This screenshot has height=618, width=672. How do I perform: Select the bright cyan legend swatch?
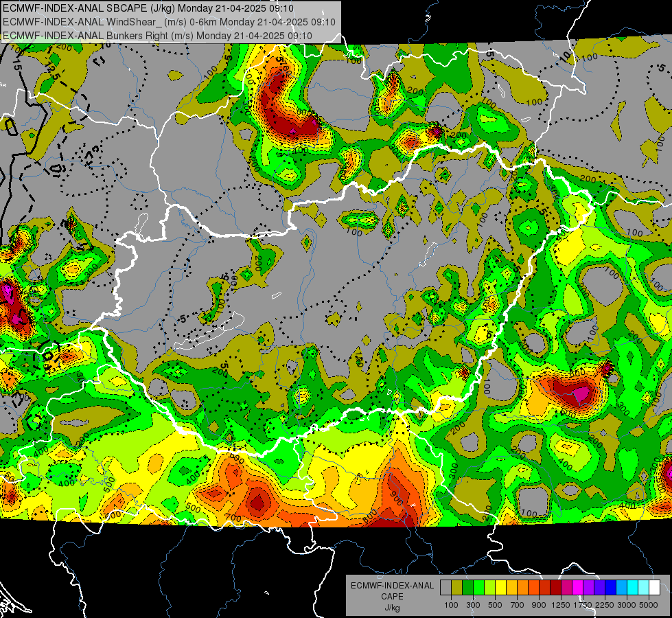[633, 587]
